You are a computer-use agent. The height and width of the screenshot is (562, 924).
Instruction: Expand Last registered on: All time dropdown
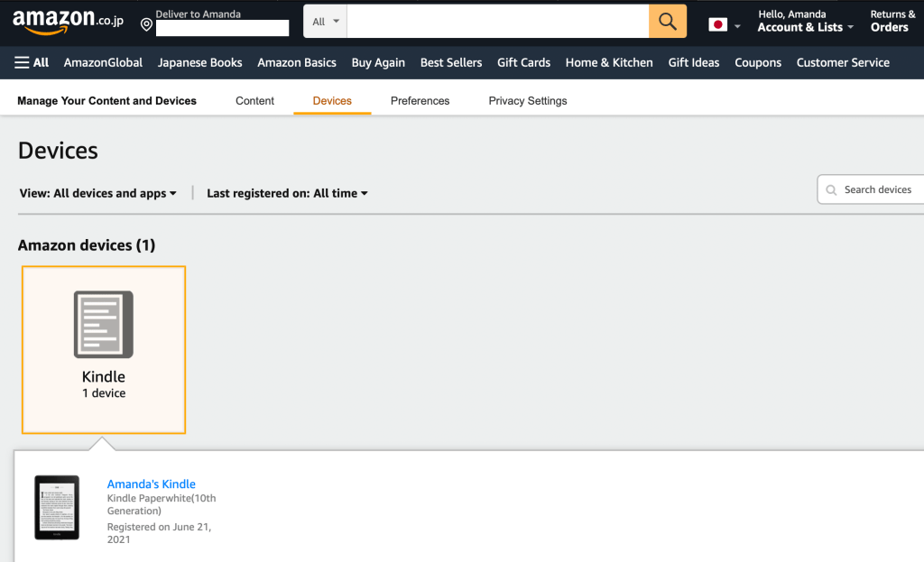287,193
